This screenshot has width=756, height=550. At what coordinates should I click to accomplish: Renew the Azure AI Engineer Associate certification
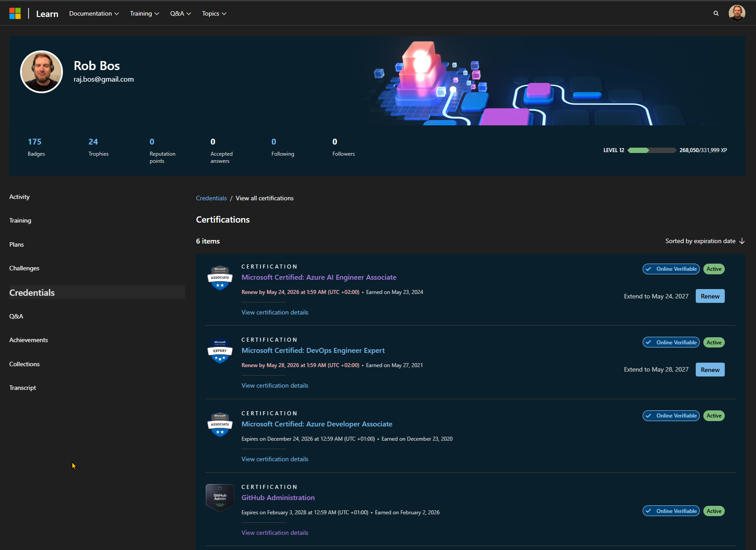tap(710, 296)
